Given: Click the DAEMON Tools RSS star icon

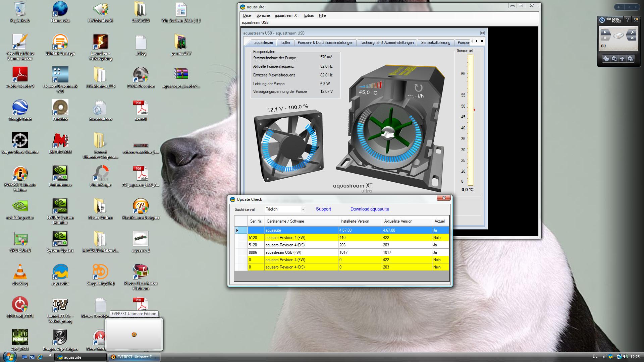Looking at the screenshot, I should [636, 20].
